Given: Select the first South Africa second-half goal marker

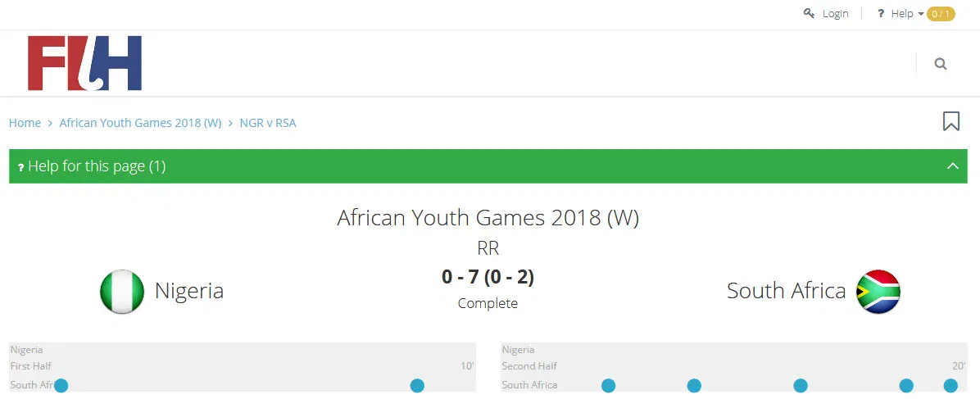Looking at the screenshot, I should [608, 385].
